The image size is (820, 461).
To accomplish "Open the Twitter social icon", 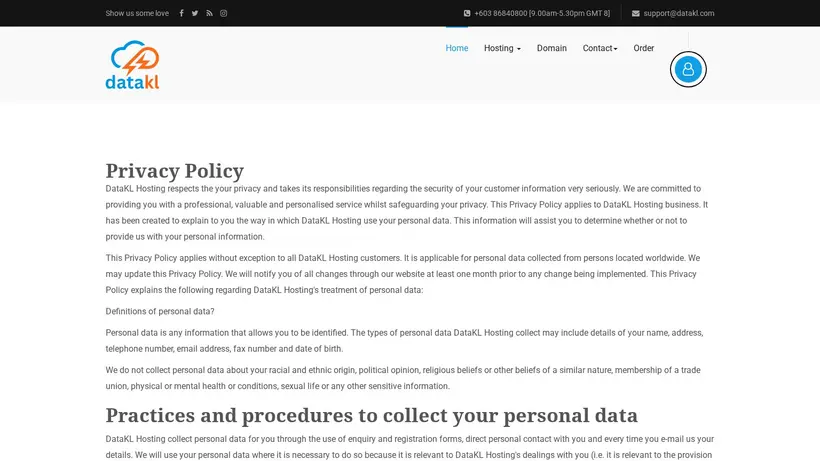I will 195,13.
